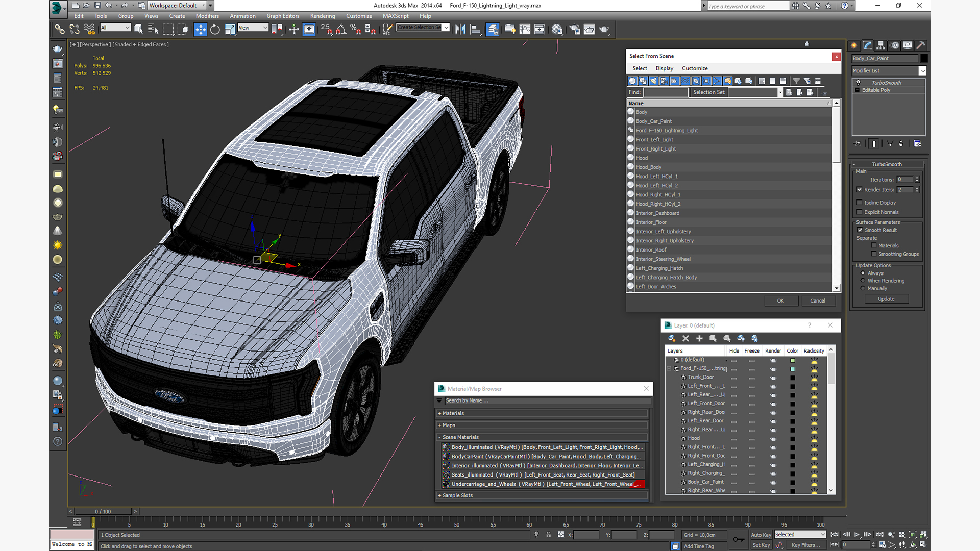
Task: Open the Curve Editor toolbar icon
Action: coord(525,30)
